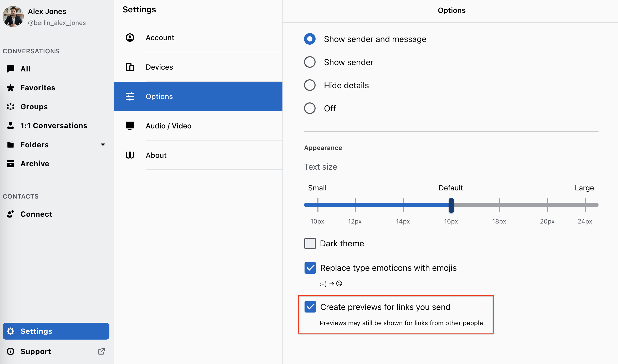Click the text size slider handle

click(x=451, y=205)
